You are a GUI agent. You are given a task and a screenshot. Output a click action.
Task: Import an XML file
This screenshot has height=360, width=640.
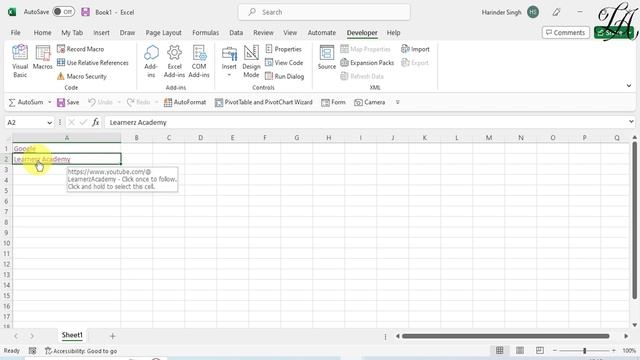pos(415,49)
